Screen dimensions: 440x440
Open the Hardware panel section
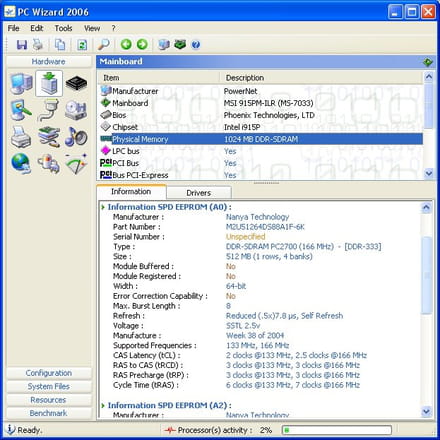coord(49,61)
